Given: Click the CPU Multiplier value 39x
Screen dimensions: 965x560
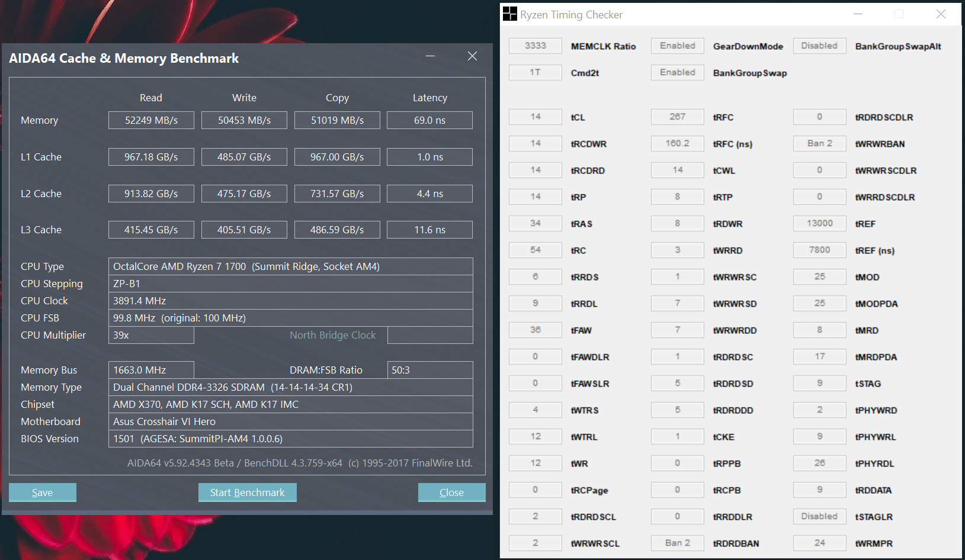Looking at the screenshot, I should point(151,335).
